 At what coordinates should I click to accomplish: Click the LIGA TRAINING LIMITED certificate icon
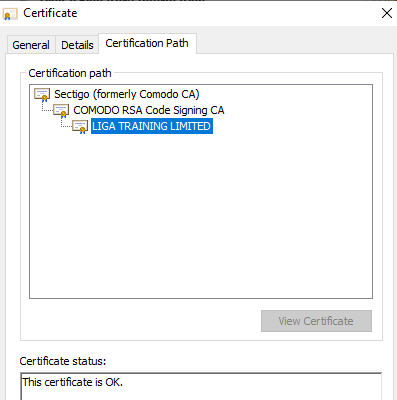click(80, 127)
